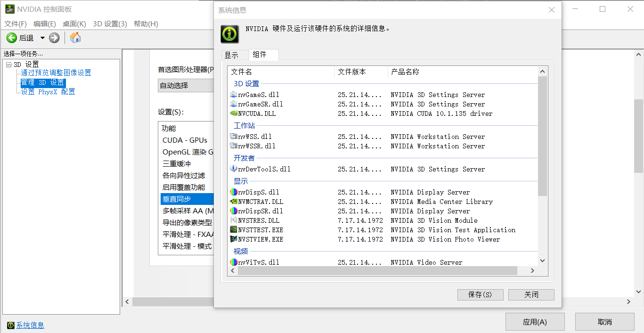The width and height of the screenshot is (644, 333).
Task: Click main panel horizontal scroll left arrow
Action: (x=127, y=301)
